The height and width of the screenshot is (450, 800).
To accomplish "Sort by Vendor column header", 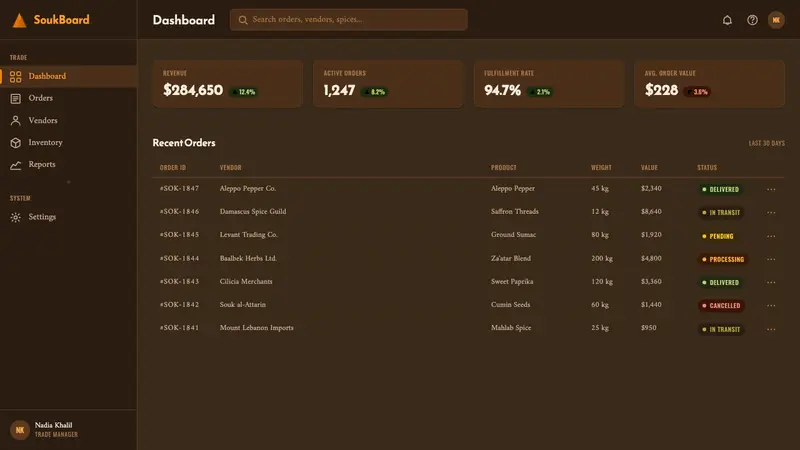I will point(231,167).
